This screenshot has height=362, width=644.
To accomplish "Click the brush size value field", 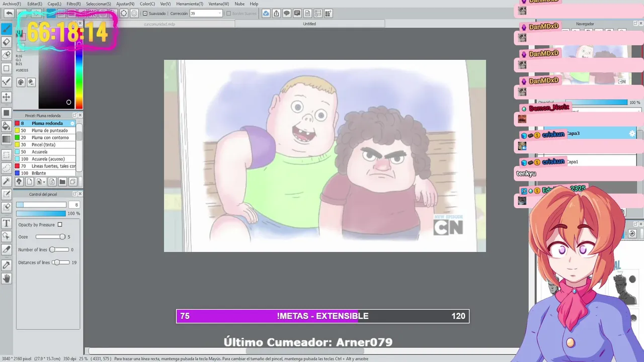I will coord(74,205).
